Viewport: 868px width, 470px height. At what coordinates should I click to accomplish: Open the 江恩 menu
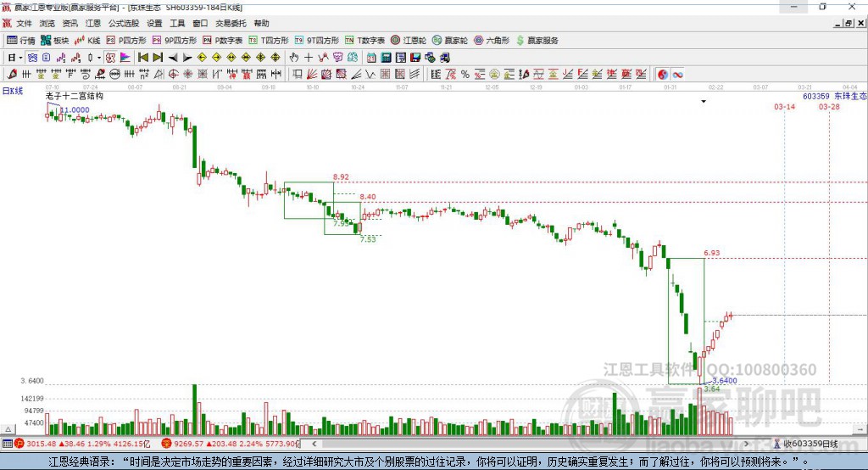[x=93, y=23]
